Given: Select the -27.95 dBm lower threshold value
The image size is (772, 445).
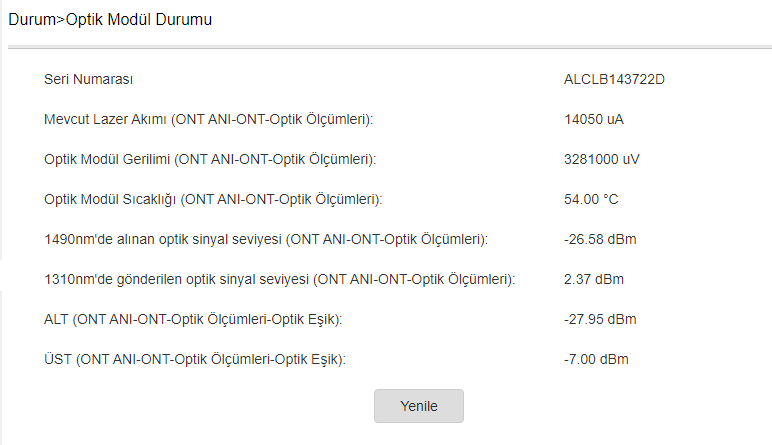Looking at the screenshot, I should point(600,319).
